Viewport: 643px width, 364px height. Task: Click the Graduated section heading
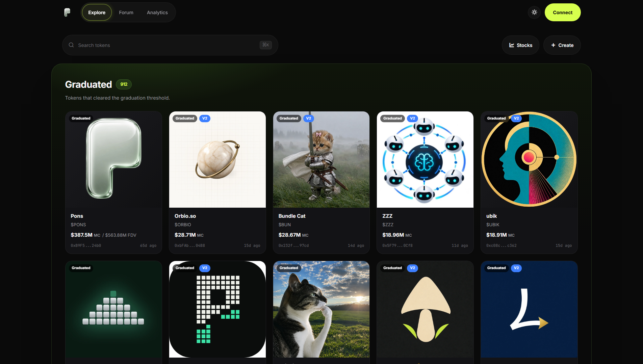[88, 84]
